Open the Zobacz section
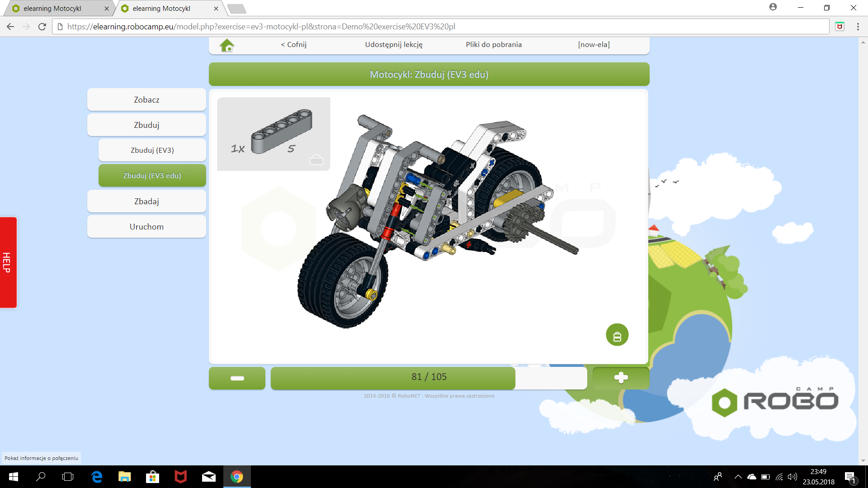This screenshot has height=488, width=868. click(146, 100)
